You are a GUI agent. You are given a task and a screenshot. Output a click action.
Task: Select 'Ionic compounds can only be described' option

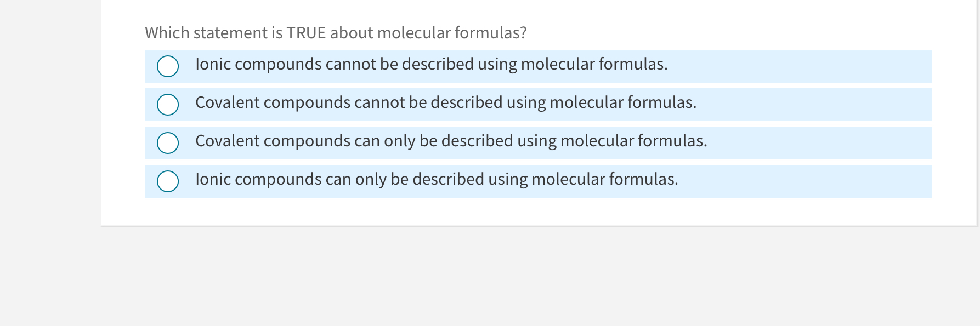[x=167, y=181]
